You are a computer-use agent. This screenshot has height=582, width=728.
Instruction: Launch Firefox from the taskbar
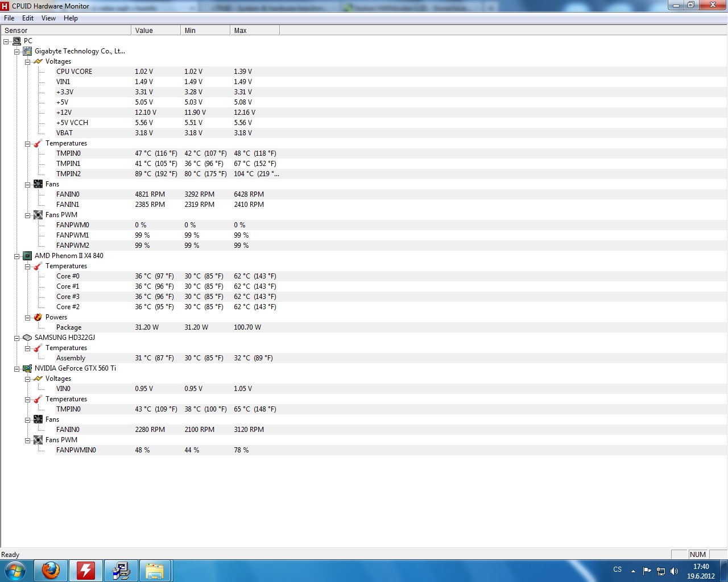coord(51,570)
